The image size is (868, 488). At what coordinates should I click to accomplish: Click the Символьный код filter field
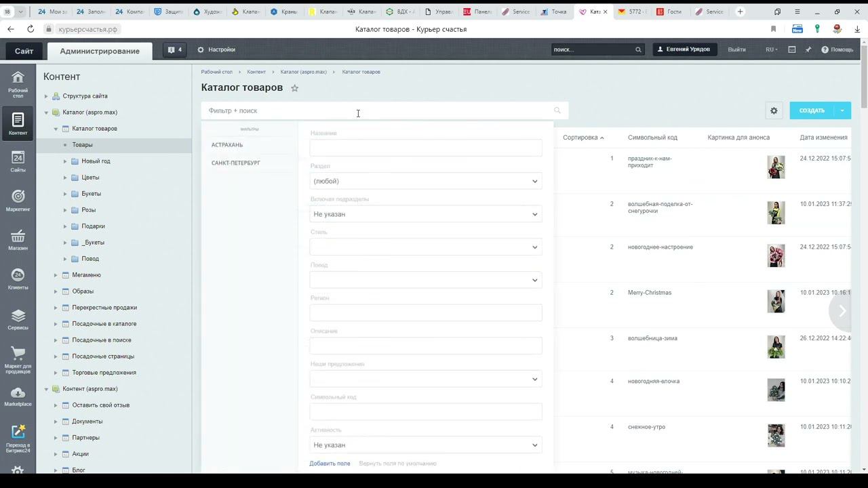(x=426, y=412)
